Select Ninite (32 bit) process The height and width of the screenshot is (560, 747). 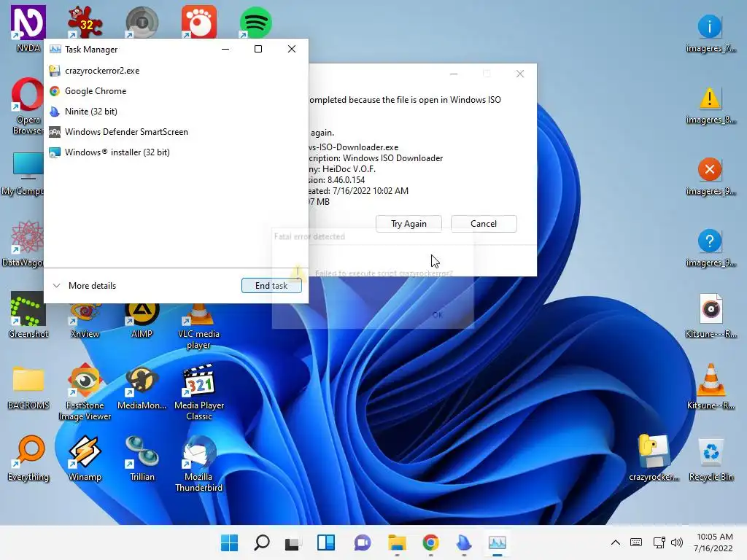pos(176,112)
